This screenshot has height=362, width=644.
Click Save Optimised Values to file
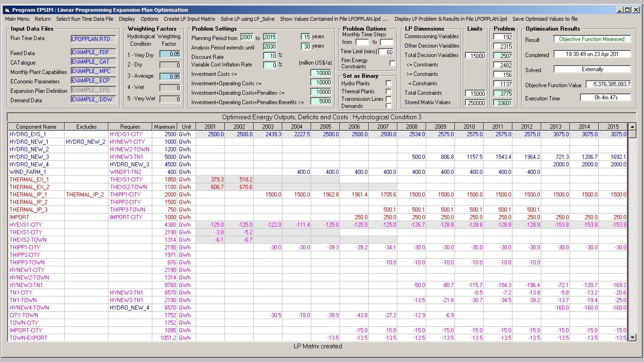(x=545, y=19)
